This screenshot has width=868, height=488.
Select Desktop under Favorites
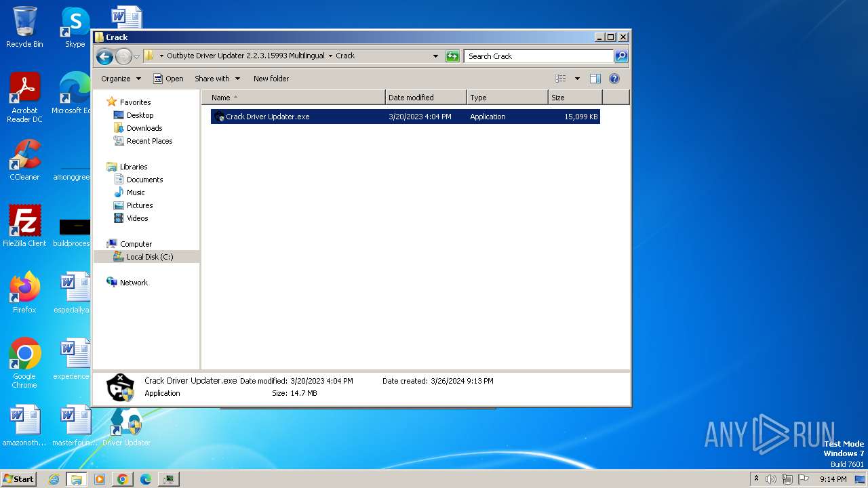(140, 115)
